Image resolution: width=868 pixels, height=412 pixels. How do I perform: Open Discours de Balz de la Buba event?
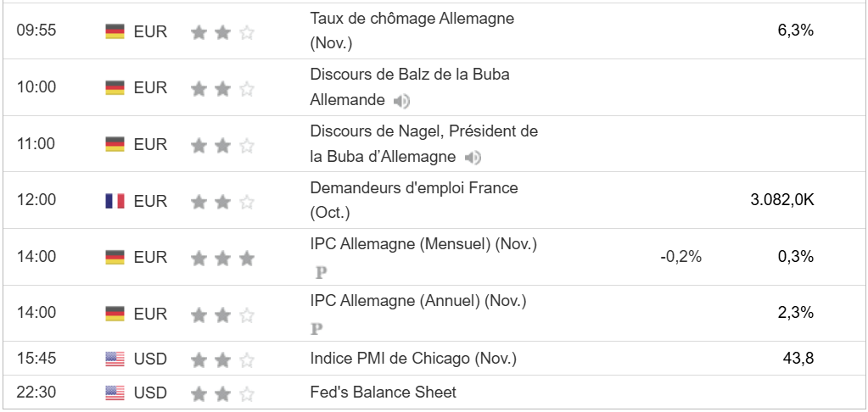[x=409, y=74]
